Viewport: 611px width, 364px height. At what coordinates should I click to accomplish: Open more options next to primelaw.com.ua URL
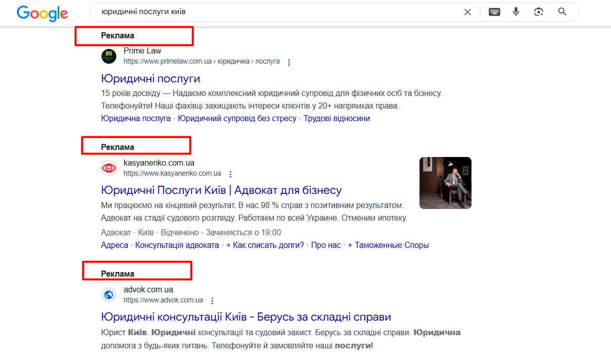289,63
